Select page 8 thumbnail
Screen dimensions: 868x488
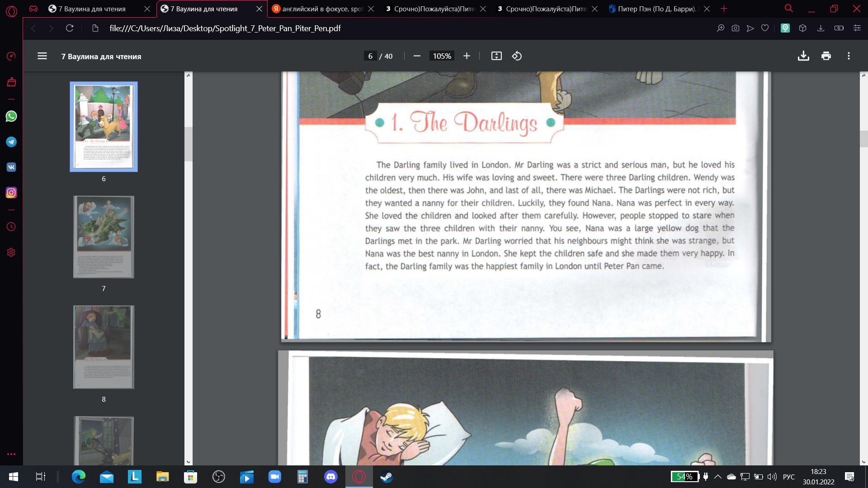pyautogui.click(x=104, y=347)
